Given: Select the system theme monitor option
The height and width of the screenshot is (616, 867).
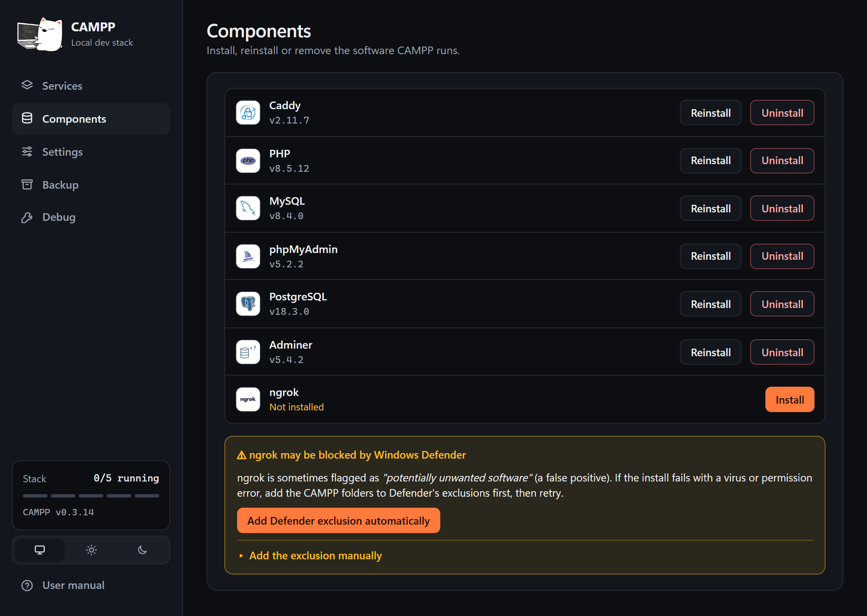Looking at the screenshot, I should (x=40, y=550).
